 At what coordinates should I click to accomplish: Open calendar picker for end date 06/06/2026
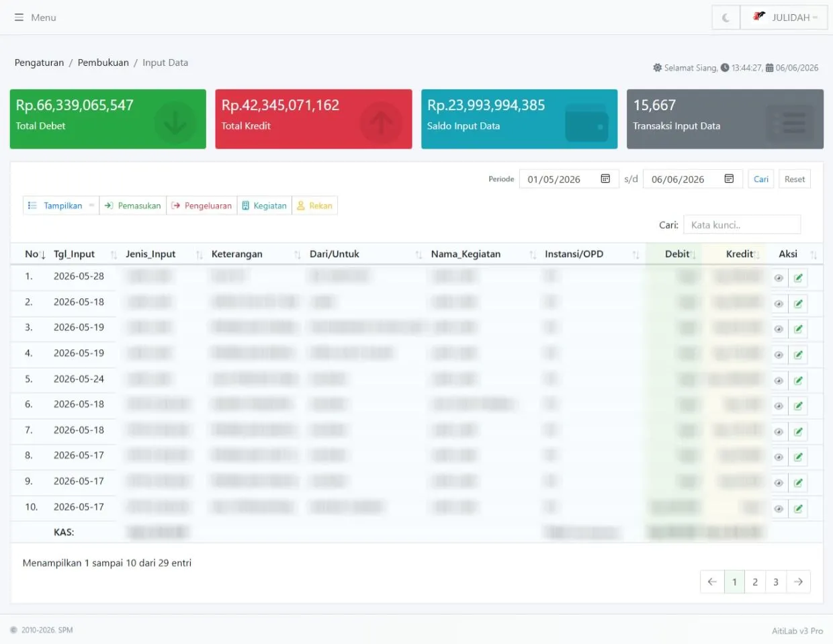click(x=729, y=179)
